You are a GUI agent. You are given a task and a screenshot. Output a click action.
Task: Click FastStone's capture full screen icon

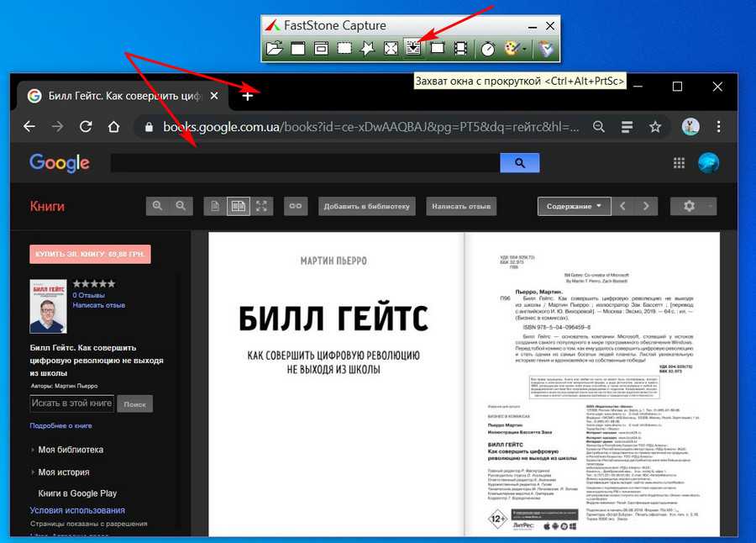click(x=391, y=49)
